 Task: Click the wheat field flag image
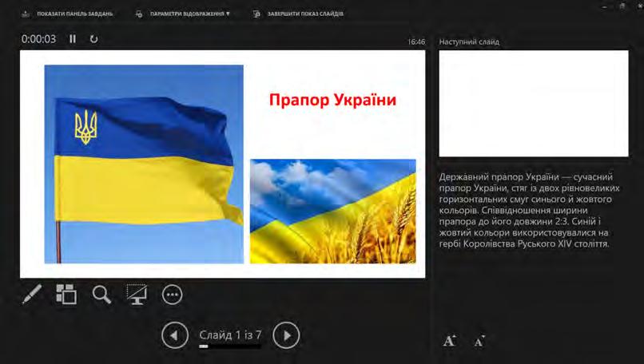pyautogui.click(x=333, y=211)
